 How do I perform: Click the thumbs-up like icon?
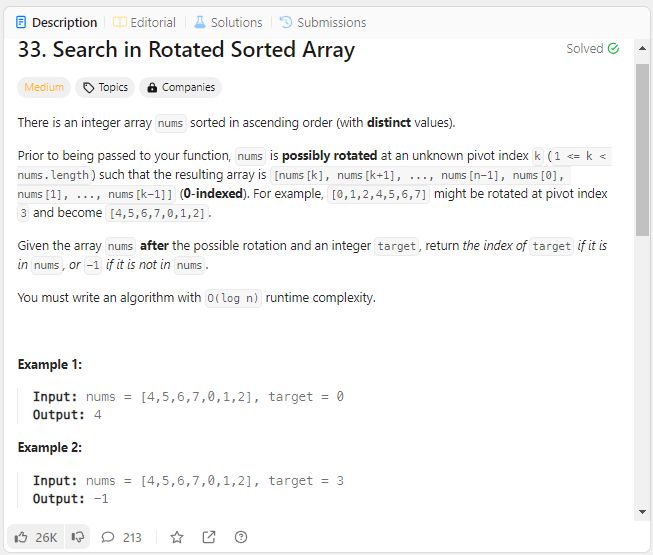pos(21,537)
